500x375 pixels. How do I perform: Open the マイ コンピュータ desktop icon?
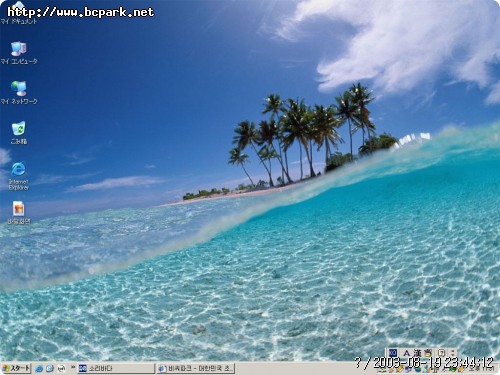(18, 53)
